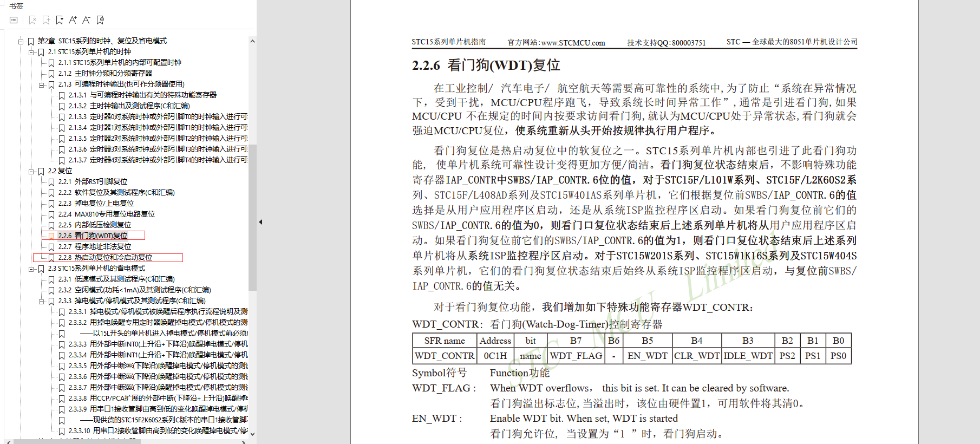Click the 0C1H address cell
The width and height of the screenshot is (980, 444).
[x=495, y=356]
